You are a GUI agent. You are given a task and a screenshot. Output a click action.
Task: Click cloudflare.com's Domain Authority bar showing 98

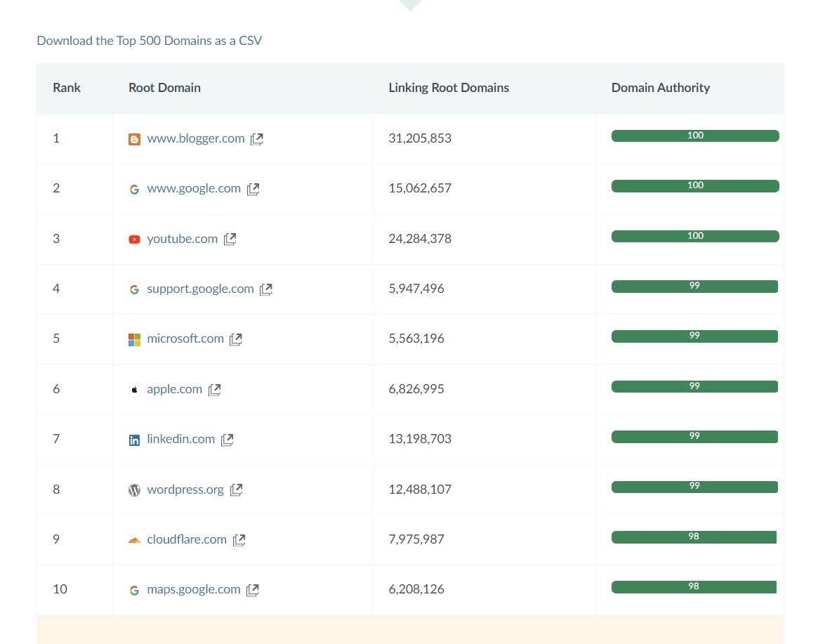(x=694, y=537)
